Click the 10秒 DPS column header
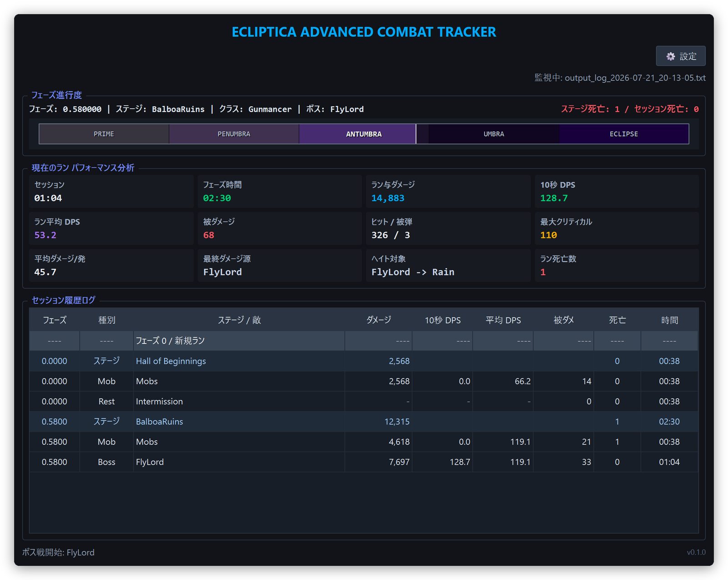Screen dimensions: 728x580 [443, 320]
